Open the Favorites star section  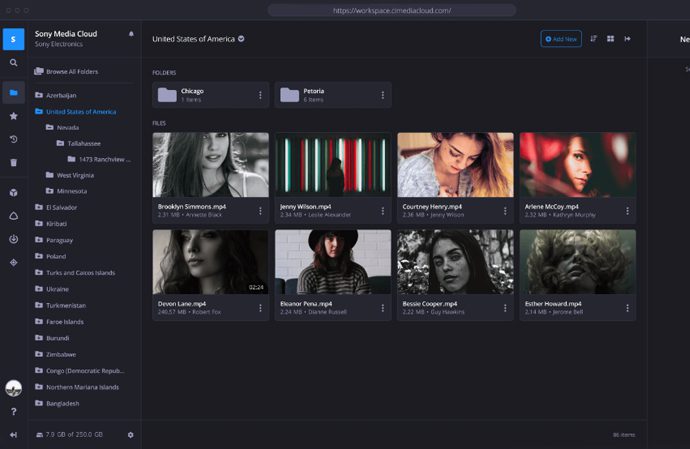pyautogui.click(x=13, y=116)
